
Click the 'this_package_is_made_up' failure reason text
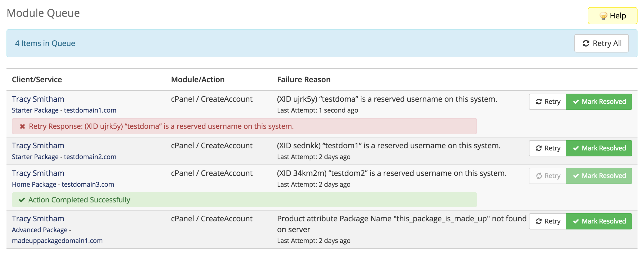tap(402, 224)
